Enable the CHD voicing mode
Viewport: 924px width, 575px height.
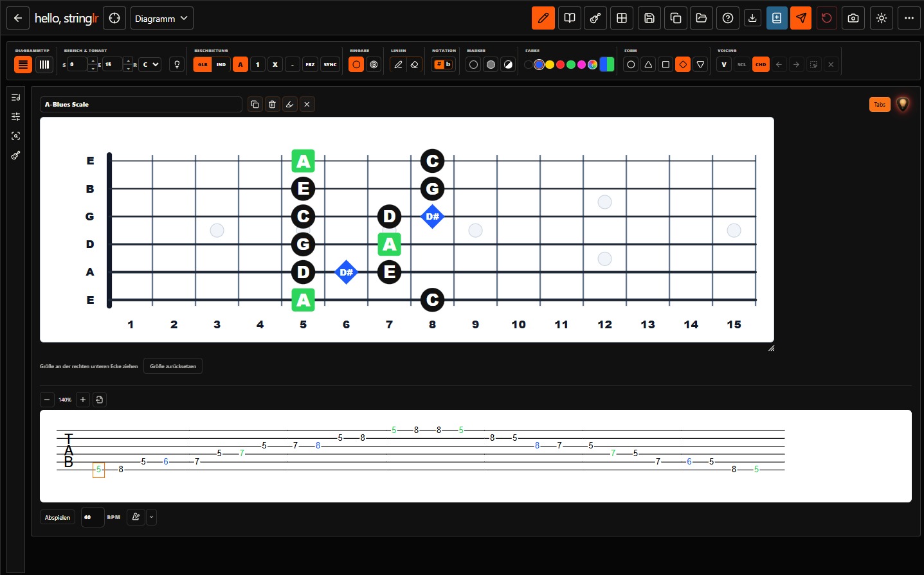pyautogui.click(x=761, y=64)
